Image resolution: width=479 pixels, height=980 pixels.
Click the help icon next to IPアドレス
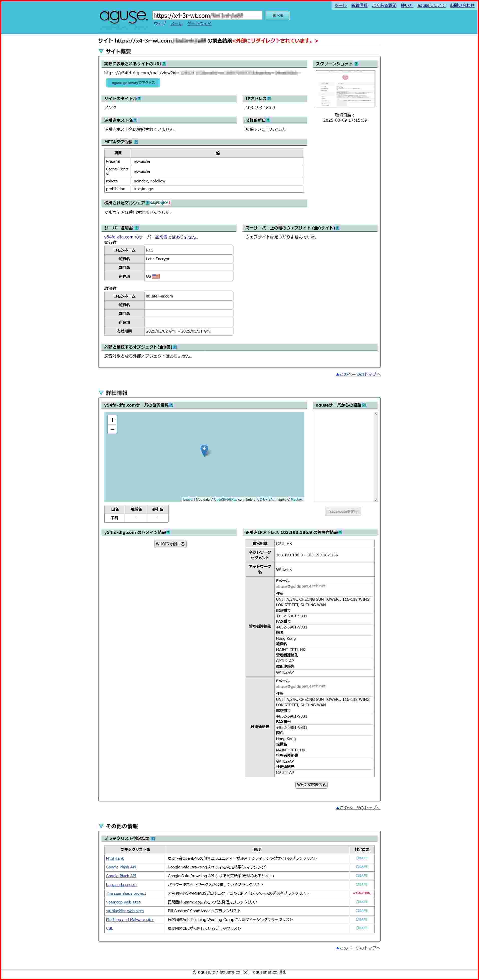point(269,99)
